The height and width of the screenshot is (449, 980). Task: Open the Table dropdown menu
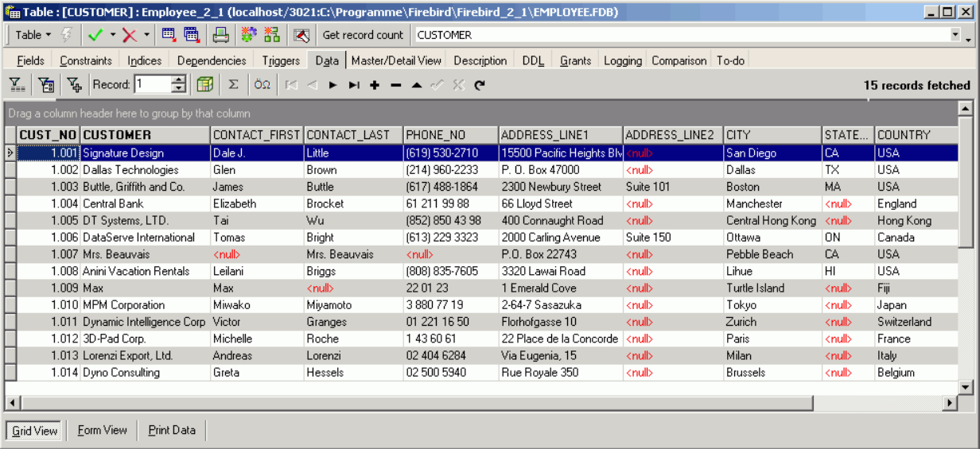33,35
